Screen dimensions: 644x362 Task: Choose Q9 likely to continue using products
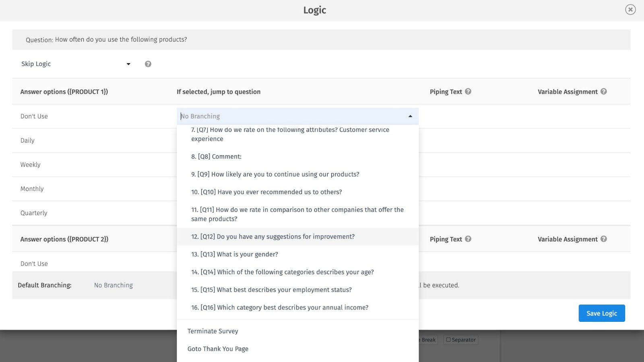(275, 174)
